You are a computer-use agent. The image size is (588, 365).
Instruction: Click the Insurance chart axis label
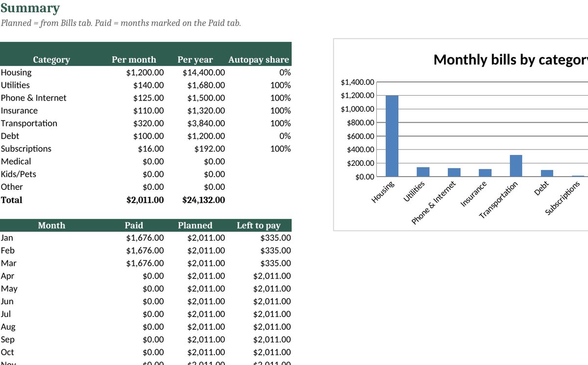coord(474,194)
